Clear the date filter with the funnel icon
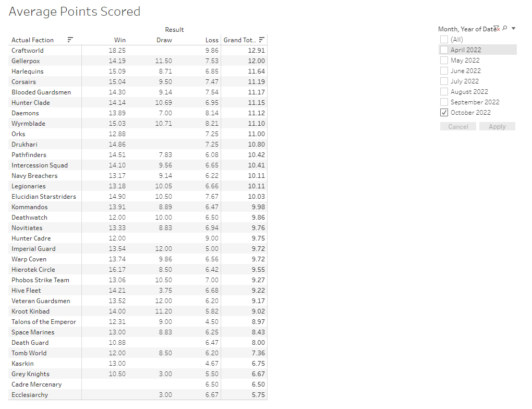This screenshot has width=532, height=409. pos(497,28)
